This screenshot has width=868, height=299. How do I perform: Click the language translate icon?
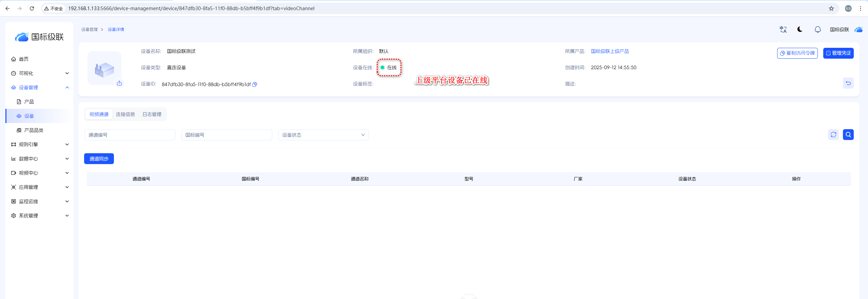pyautogui.click(x=783, y=29)
